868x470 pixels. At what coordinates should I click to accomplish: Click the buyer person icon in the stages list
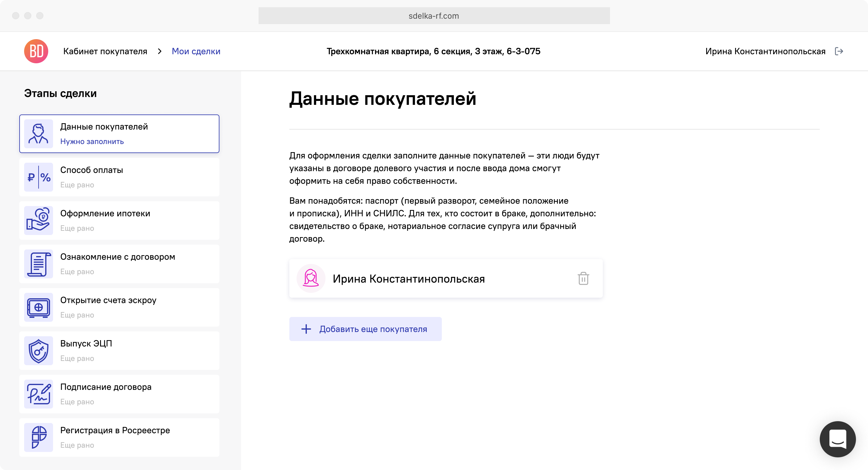[38, 134]
